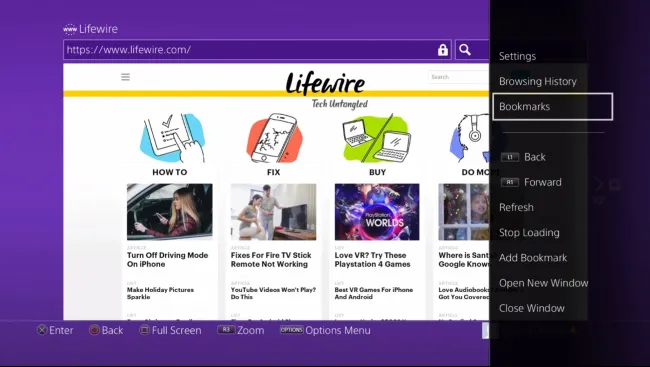This screenshot has width=650, height=367.
Task: Choose Open New Window option
Action: [x=543, y=283]
